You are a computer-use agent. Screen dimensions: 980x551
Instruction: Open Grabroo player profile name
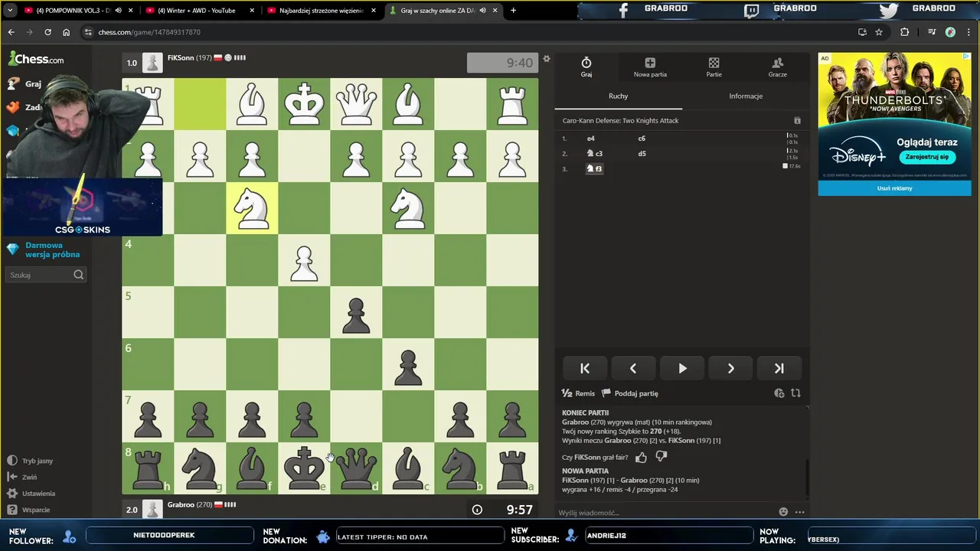point(181,505)
